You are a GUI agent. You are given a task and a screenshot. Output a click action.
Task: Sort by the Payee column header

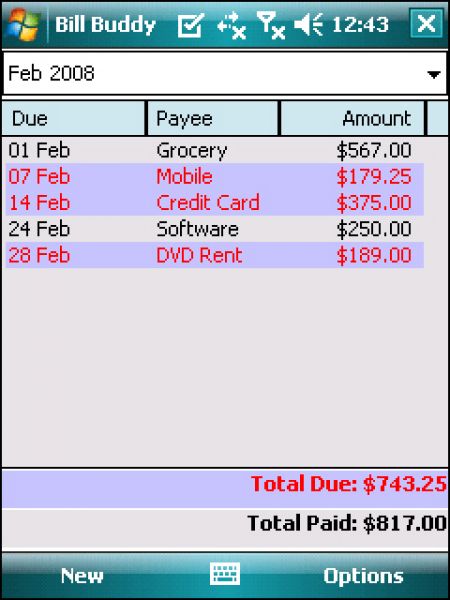[x=213, y=118]
